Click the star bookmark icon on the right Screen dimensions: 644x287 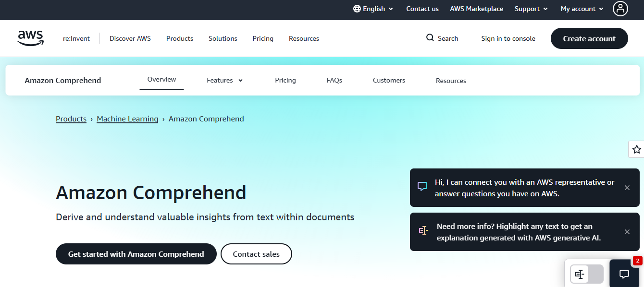[x=637, y=149]
